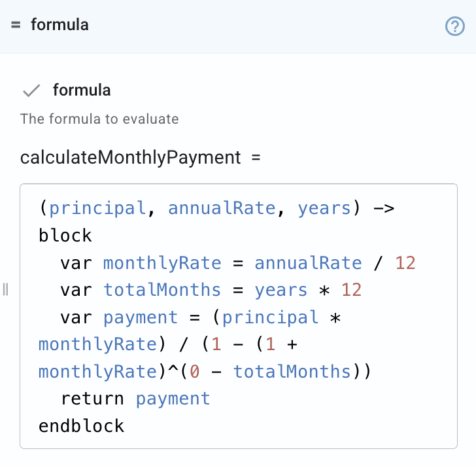Open the help question mark icon
Screen dimensions: 476x466
pos(454,26)
